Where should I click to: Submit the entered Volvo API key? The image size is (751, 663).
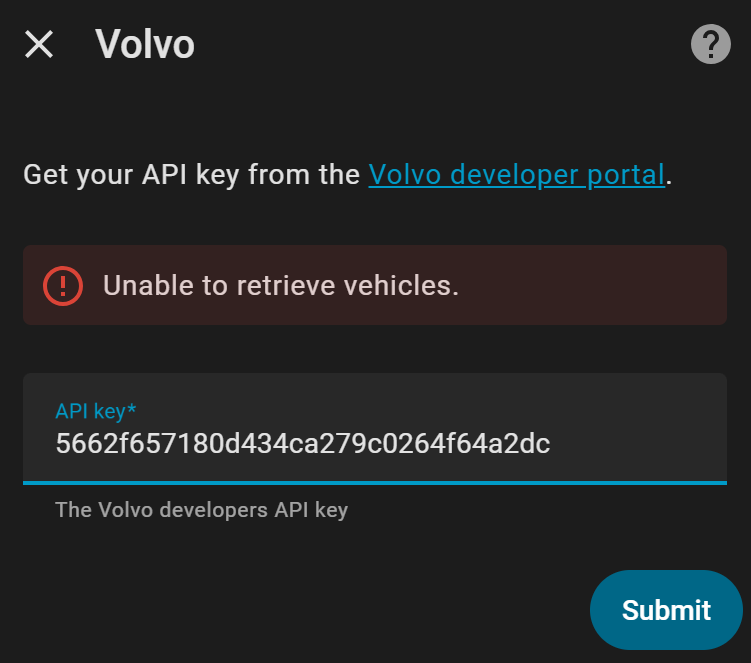pos(666,610)
